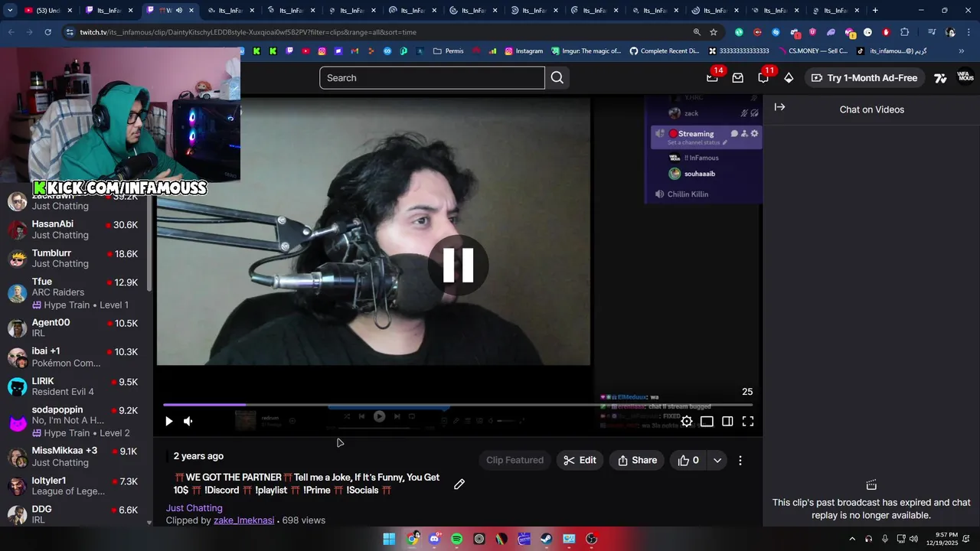Open Spotify from the taskbar
Image resolution: width=980 pixels, height=551 pixels.
coord(457,539)
